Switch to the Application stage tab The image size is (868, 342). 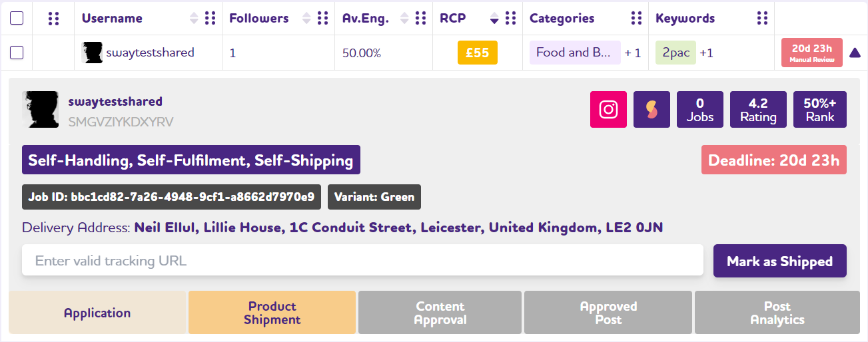click(x=97, y=313)
